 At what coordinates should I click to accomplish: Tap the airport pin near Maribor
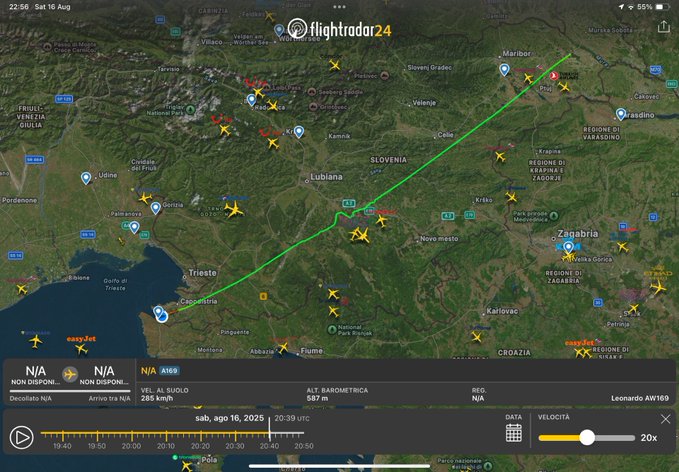[x=504, y=70]
